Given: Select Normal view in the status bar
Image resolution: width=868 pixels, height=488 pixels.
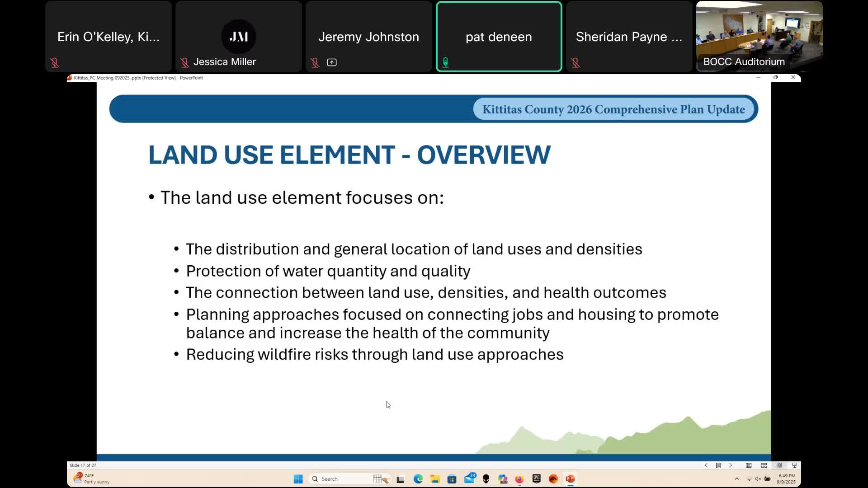Looking at the screenshot, I should tap(749, 465).
